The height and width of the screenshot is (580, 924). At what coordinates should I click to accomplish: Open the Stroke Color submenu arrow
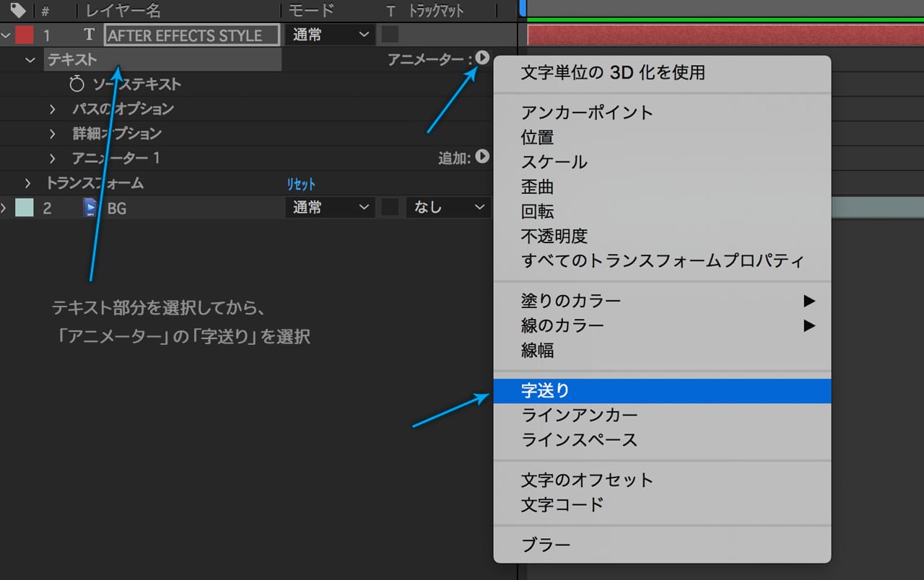809,325
